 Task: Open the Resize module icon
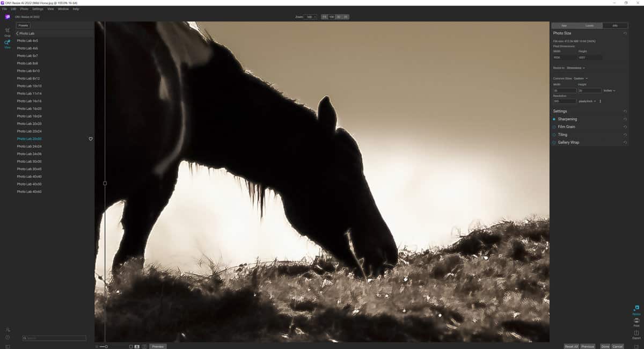636,310
